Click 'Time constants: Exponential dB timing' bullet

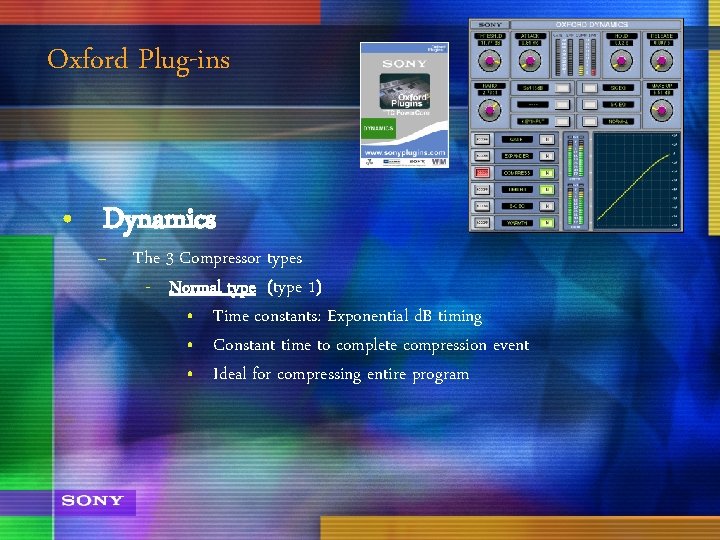347,316
